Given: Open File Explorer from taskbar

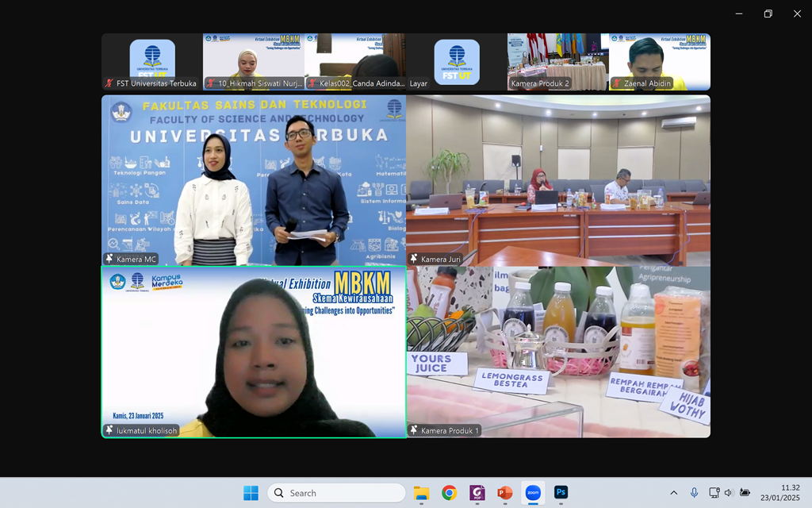Looking at the screenshot, I should (x=421, y=493).
